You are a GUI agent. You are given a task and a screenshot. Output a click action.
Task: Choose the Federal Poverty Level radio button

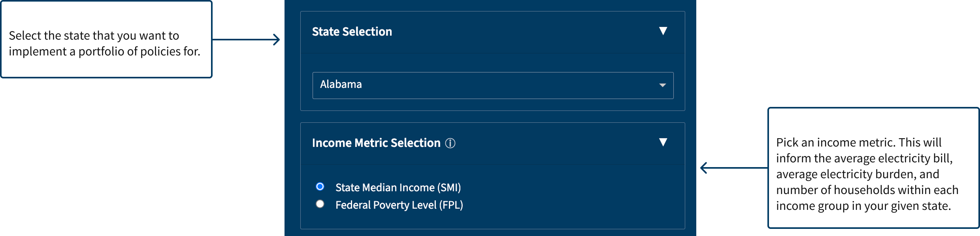tap(320, 204)
